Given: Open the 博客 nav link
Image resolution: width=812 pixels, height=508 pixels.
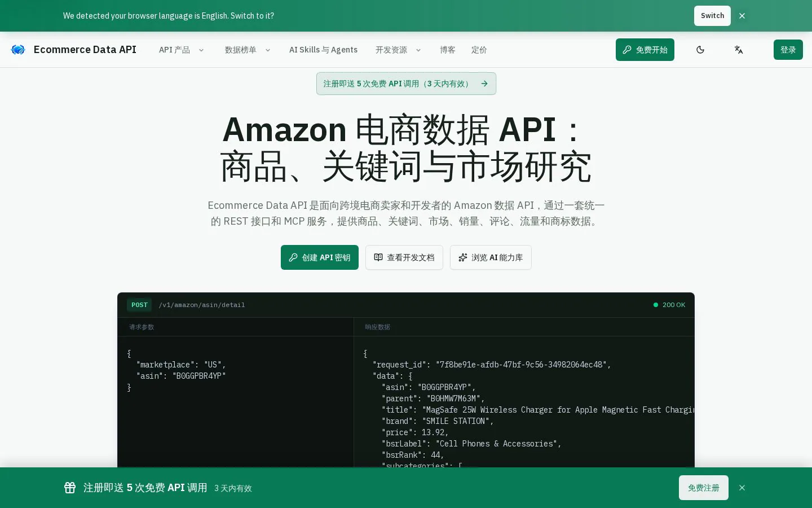Looking at the screenshot, I should [448, 50].
